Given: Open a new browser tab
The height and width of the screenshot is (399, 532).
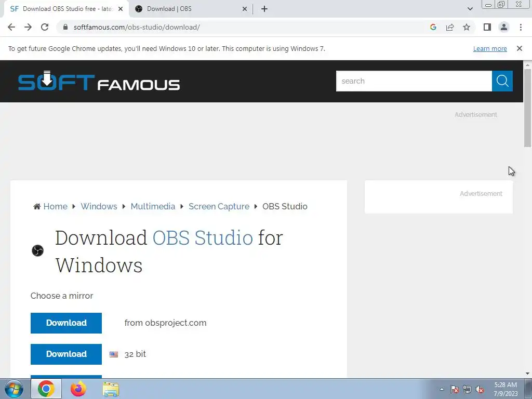Looking at the screenshot, I should pos(264,9).
